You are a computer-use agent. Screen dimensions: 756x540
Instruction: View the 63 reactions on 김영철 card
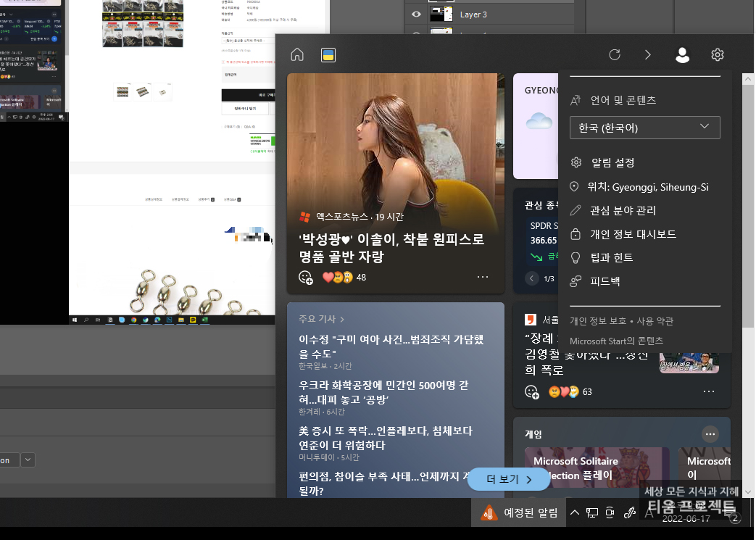[x=570, y=392]
